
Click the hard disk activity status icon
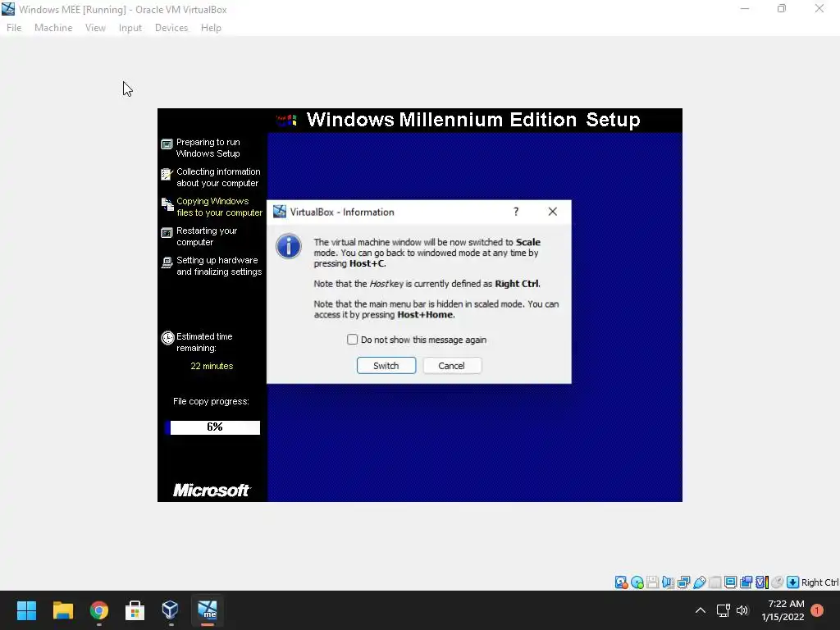coord(622,582)
